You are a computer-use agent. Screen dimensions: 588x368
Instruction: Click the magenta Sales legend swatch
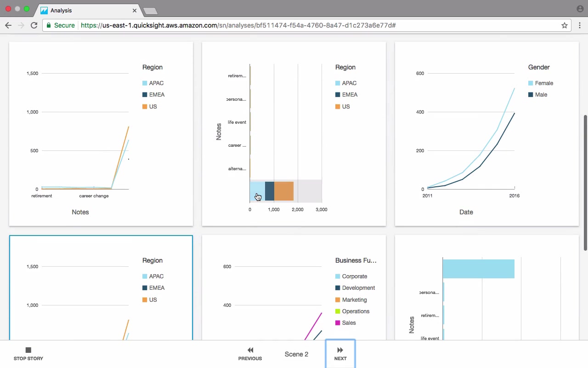click(338, 323)
